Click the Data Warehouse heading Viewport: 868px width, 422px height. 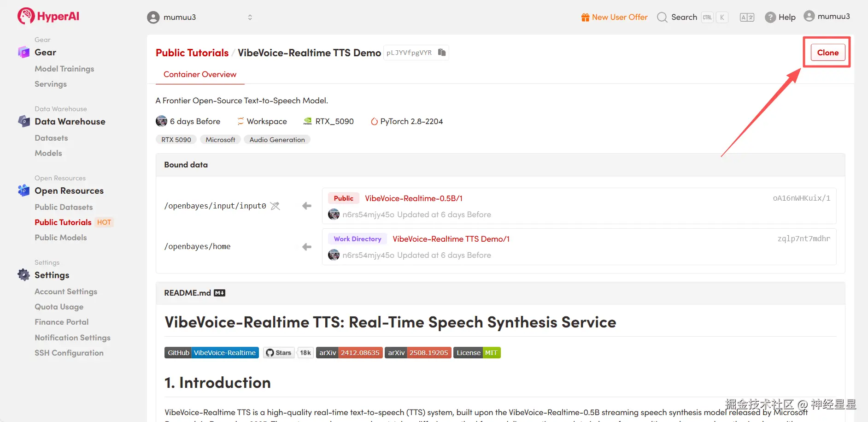coord(70,122)
